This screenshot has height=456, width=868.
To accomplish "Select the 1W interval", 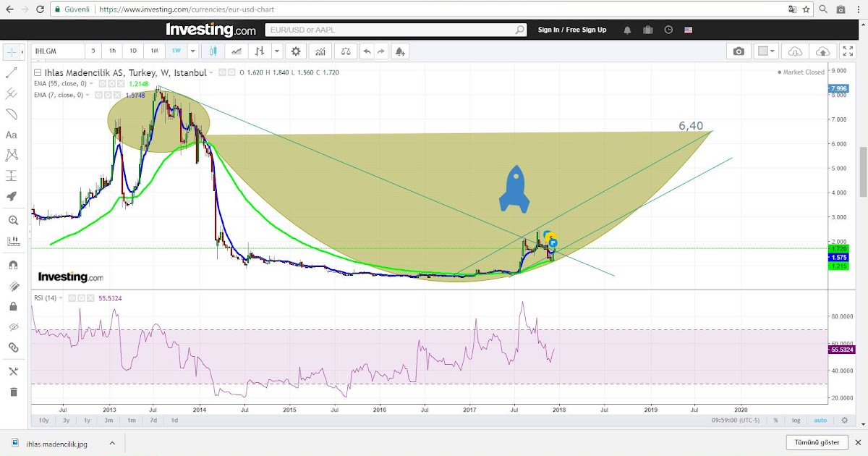I will (176, 51).
